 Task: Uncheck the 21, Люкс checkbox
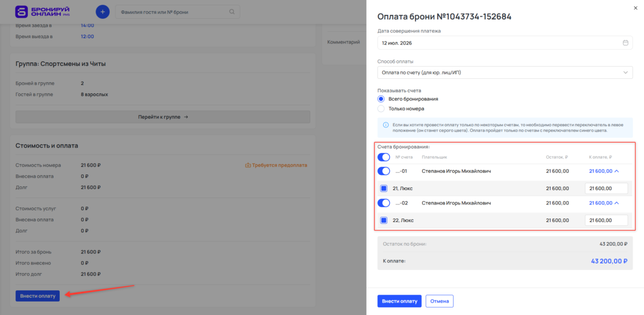384,188
